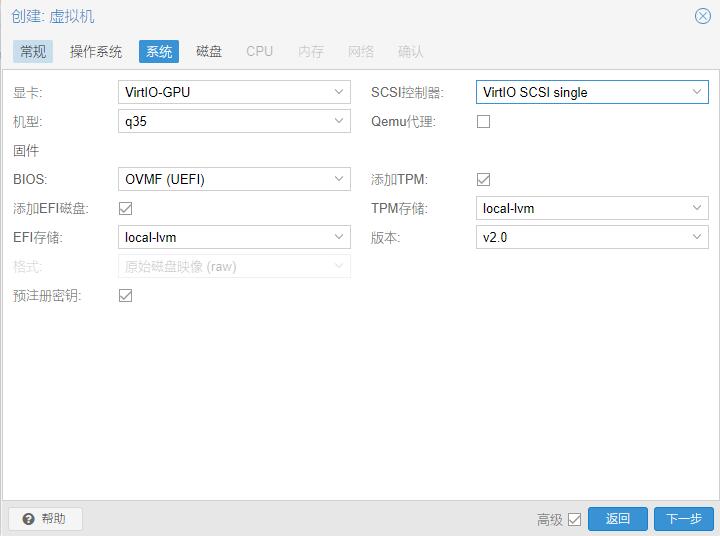This screenshot has width=720, height=536.
Task: Select the 系统 tab
Action: click(x=159, y=51)
